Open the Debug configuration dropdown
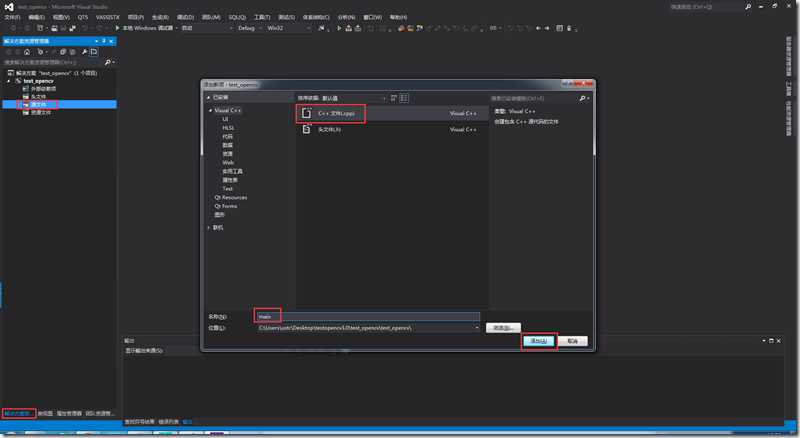The width and height of the screenshot is (800, 438). tap(249, 28)
